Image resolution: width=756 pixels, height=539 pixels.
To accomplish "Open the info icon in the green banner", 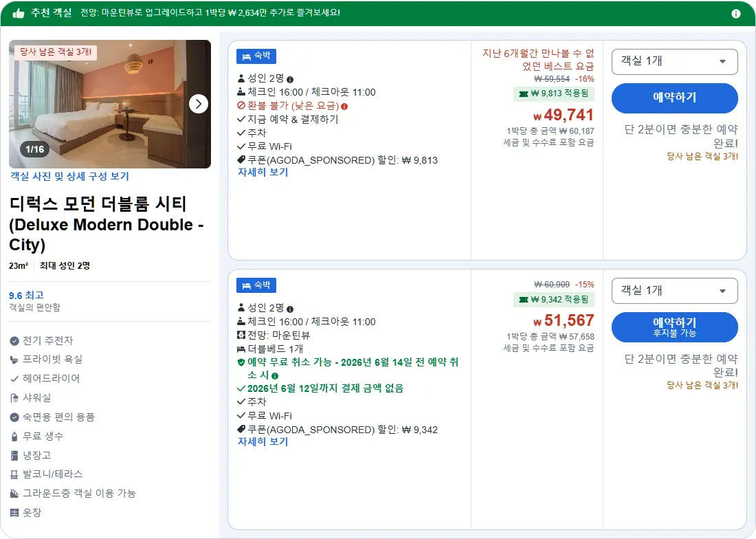I will pos(736,14).
